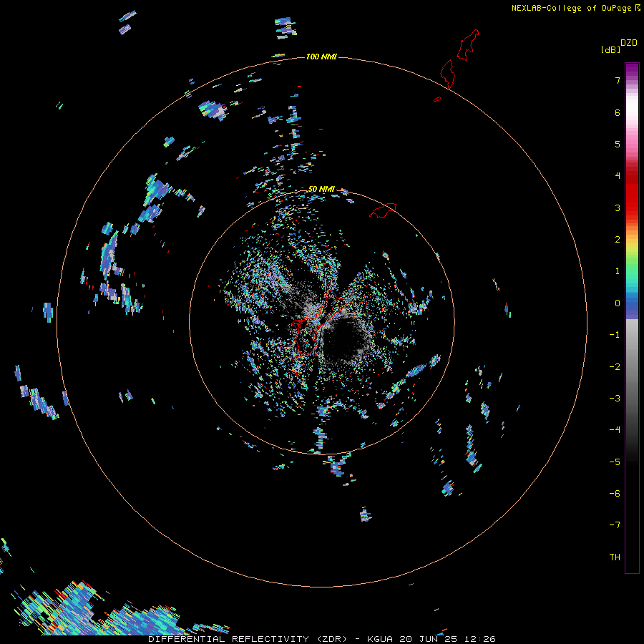Click the -2 tick label on color scale
Screen dimensions: 644x644
tap(615, 367)
